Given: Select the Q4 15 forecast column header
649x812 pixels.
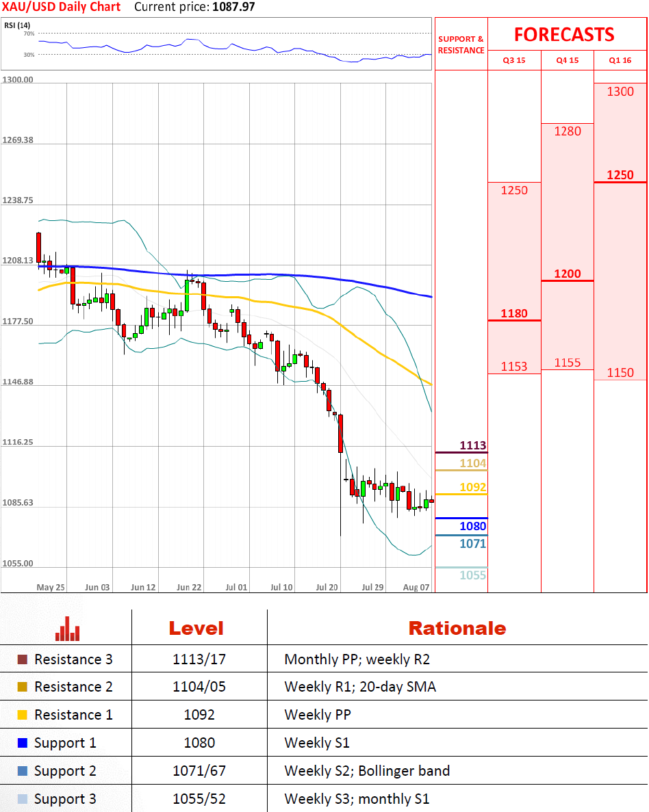Looking at the screenshot, I should point(567,60).
